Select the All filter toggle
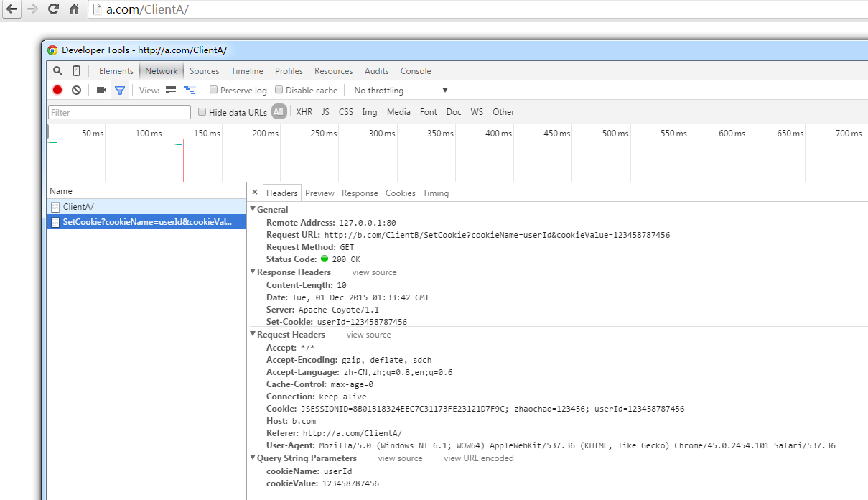Image resolution: width=868 pixels, height=500 pixels. click(x=279, y=111)
